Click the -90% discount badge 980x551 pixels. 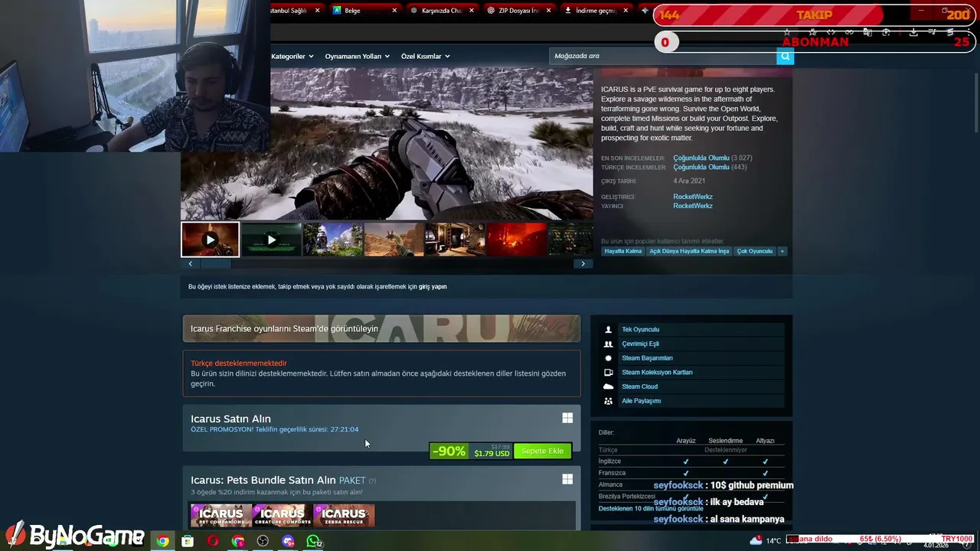pyautogui.click(x=449, y=451)
